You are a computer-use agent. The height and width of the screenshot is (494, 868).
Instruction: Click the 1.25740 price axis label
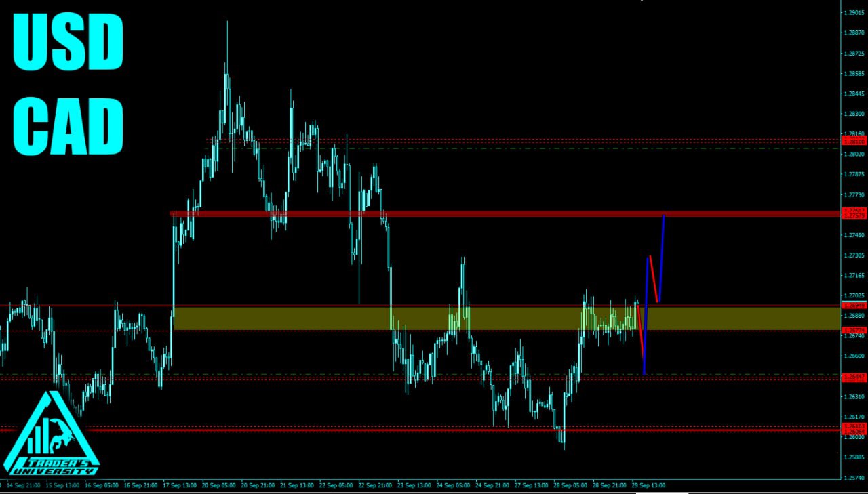pyautogui.click(x=854, y=478)
